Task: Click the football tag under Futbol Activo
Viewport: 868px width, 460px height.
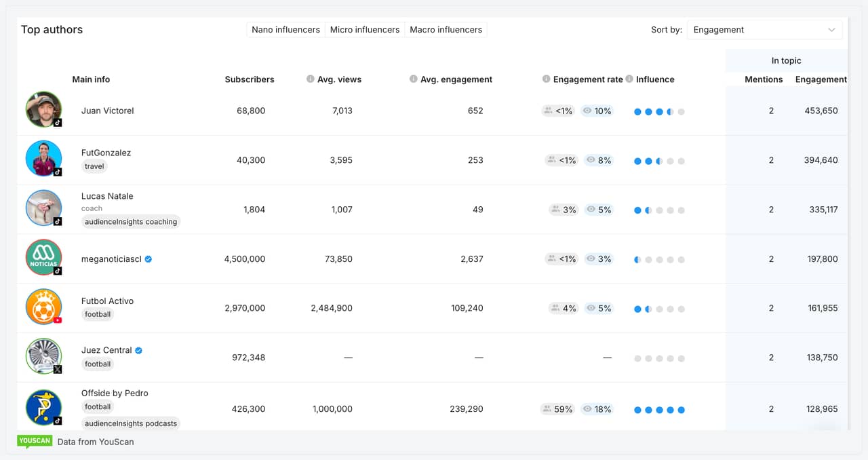Action: click(x=98, y=314)
